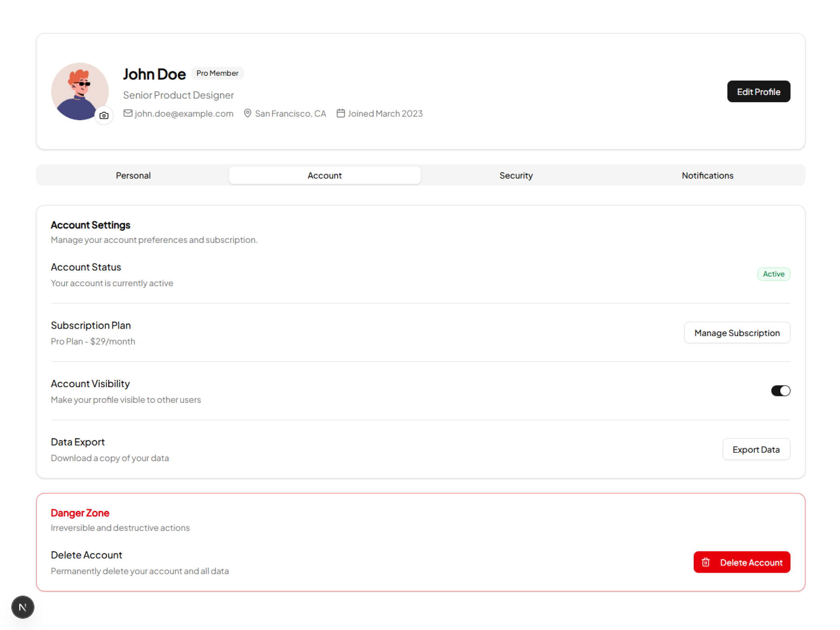
Task: Open the Security tab
Action: [516, 175]
